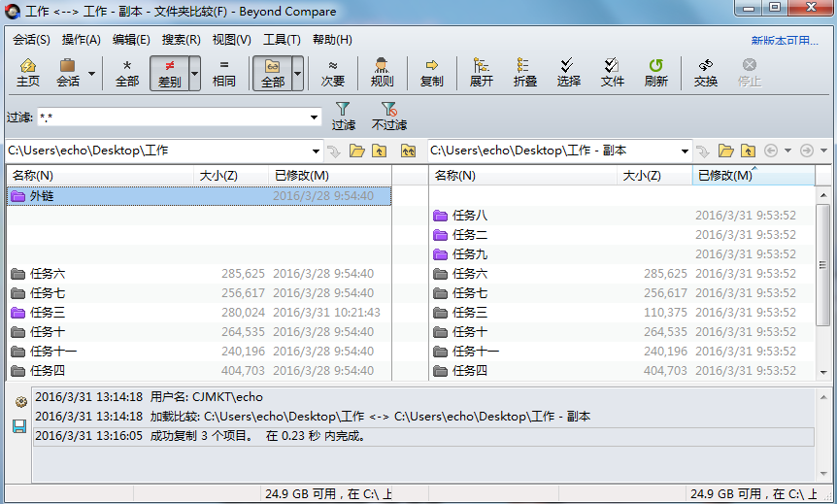Image resolution: width=837 pixels, height=504 pixels.
Task: Toggle the 差别 differences filter
Action: tap(169, 73)
